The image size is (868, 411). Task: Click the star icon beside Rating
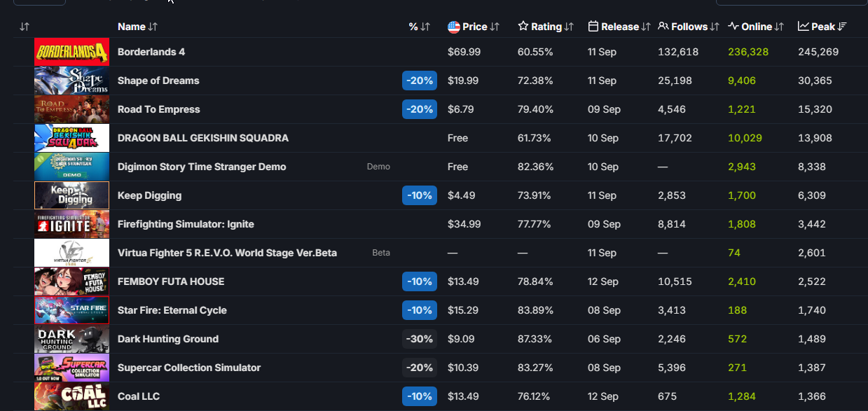tap(523, 27)
